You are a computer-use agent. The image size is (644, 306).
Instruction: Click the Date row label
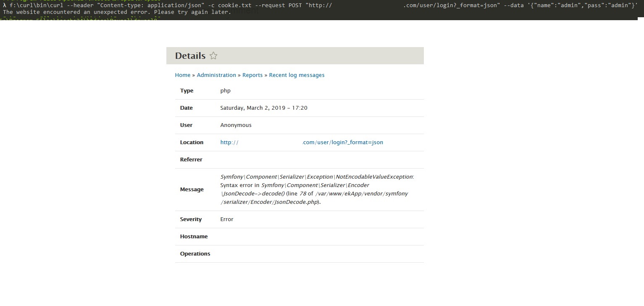(187, 108)
